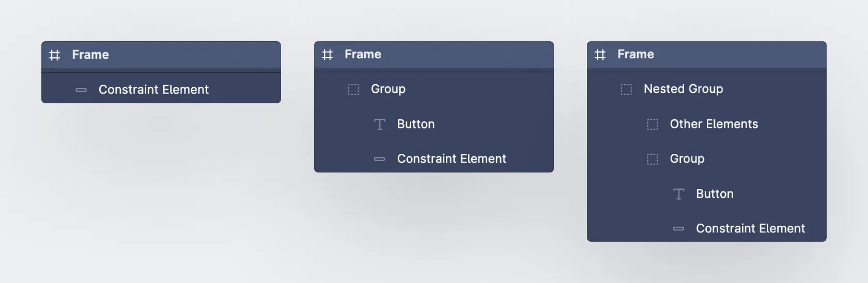Select the Button layer in the right panel

[715, 194]
